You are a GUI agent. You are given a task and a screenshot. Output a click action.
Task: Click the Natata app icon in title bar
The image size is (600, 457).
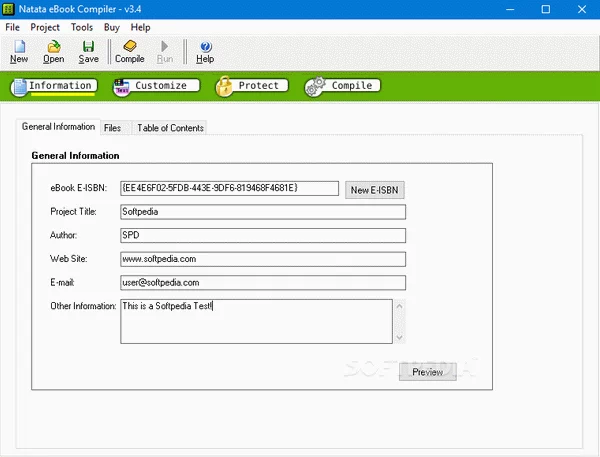(8, 9)
